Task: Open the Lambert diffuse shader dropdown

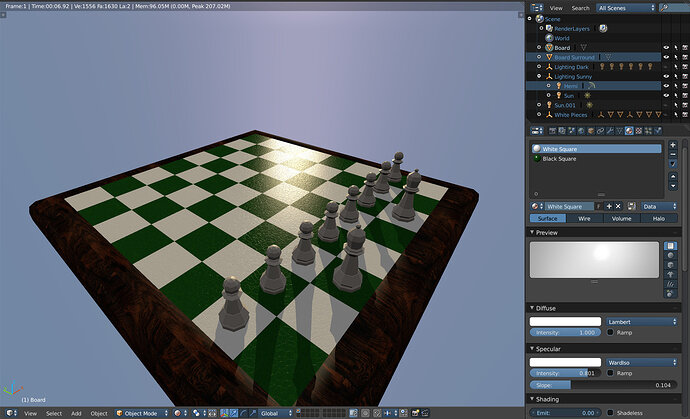Action: click(x=642, y=322)
